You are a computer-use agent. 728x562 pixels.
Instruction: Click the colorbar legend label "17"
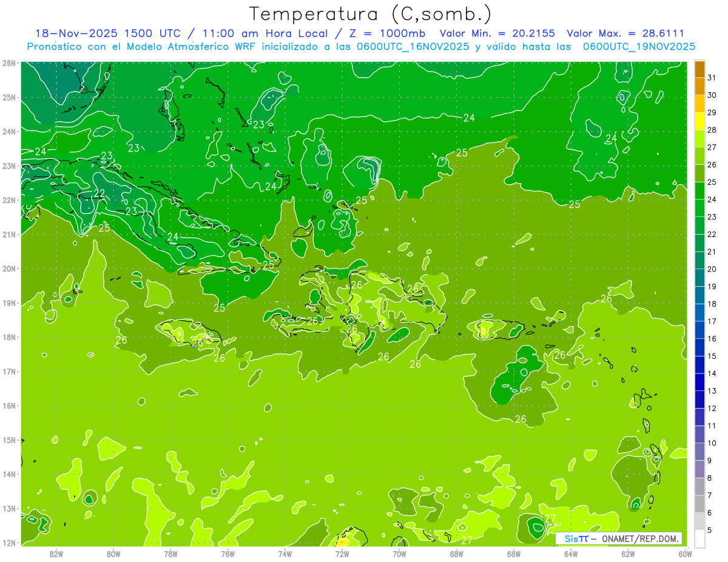pos(712,321)
